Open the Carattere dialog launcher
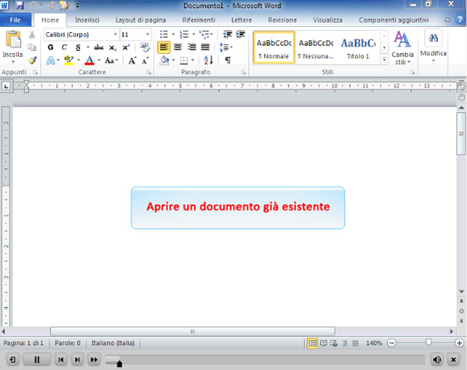467x370 pixels. point(149,72)
